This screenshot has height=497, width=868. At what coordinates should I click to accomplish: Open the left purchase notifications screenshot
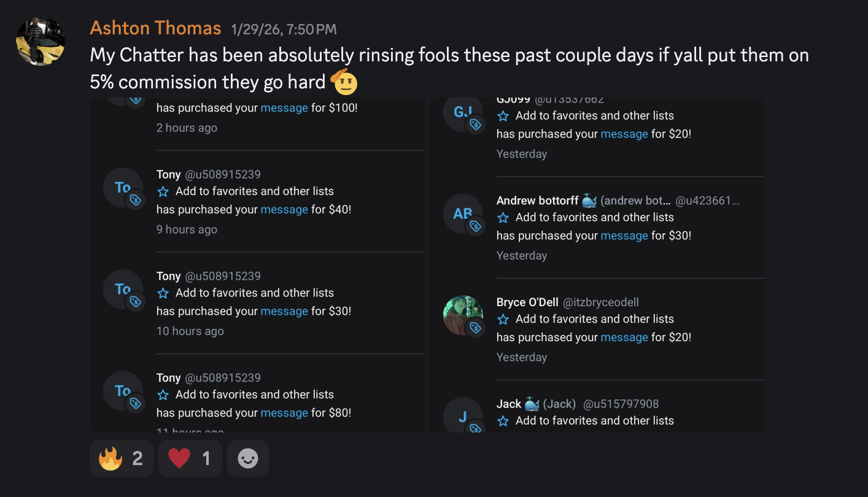pyautogui.click(x=257, y=264)
